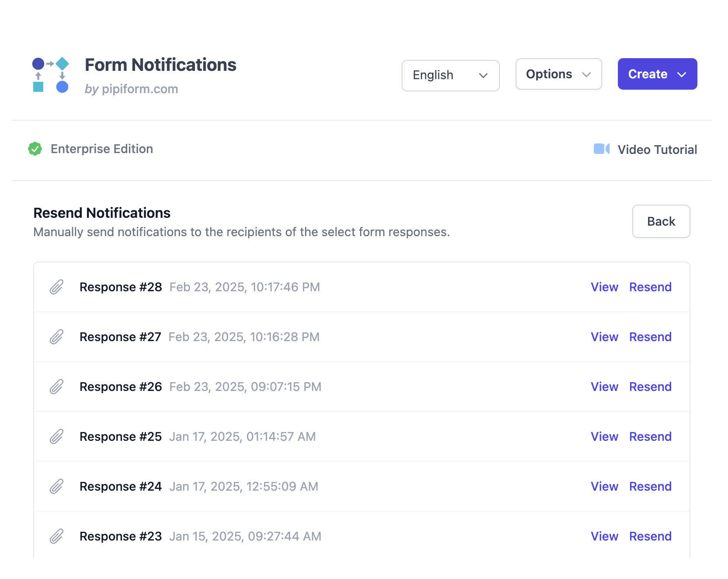Click the paperclip icon for Response #24

pos(56,487)
